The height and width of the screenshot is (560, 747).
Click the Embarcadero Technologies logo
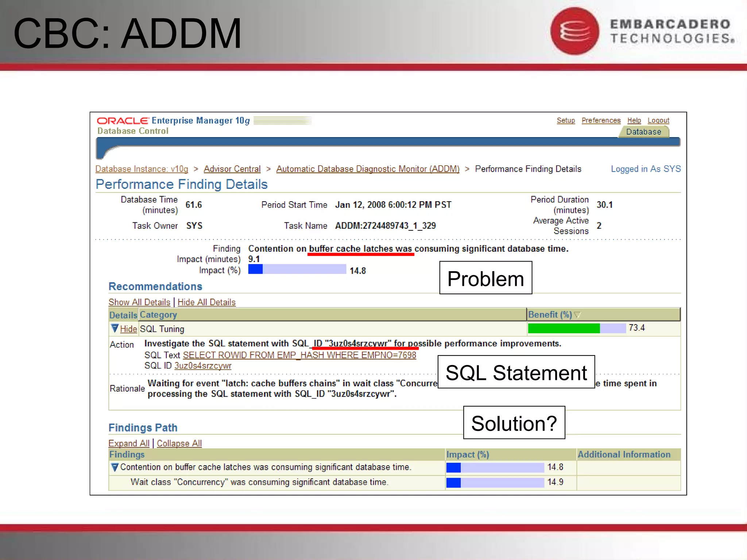pyautogui.click(x=642, y=31)
